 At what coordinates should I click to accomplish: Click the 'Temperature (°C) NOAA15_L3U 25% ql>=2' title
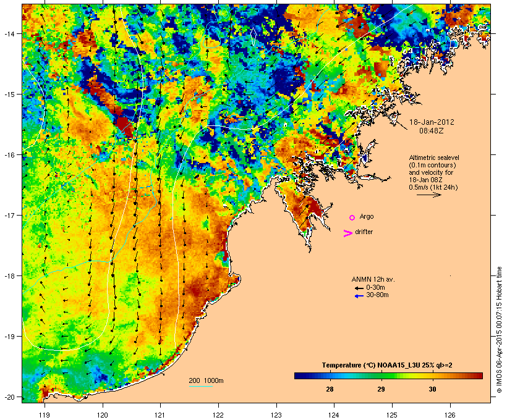pyautogui.click(x=387, y=365)
